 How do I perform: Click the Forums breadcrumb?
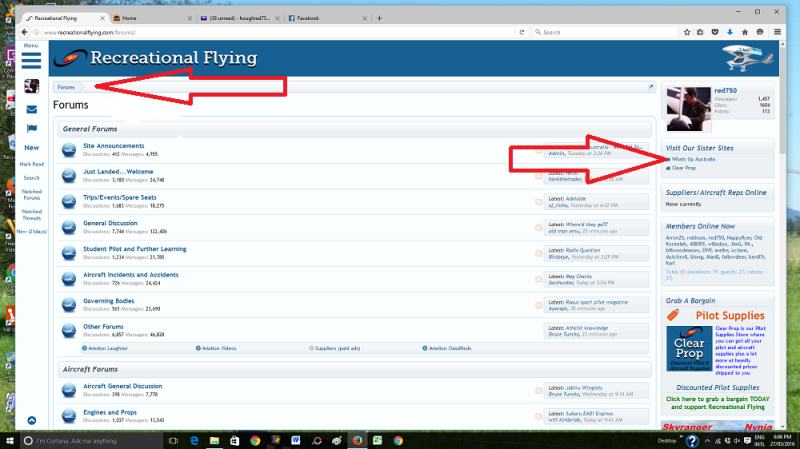point(66,87)
